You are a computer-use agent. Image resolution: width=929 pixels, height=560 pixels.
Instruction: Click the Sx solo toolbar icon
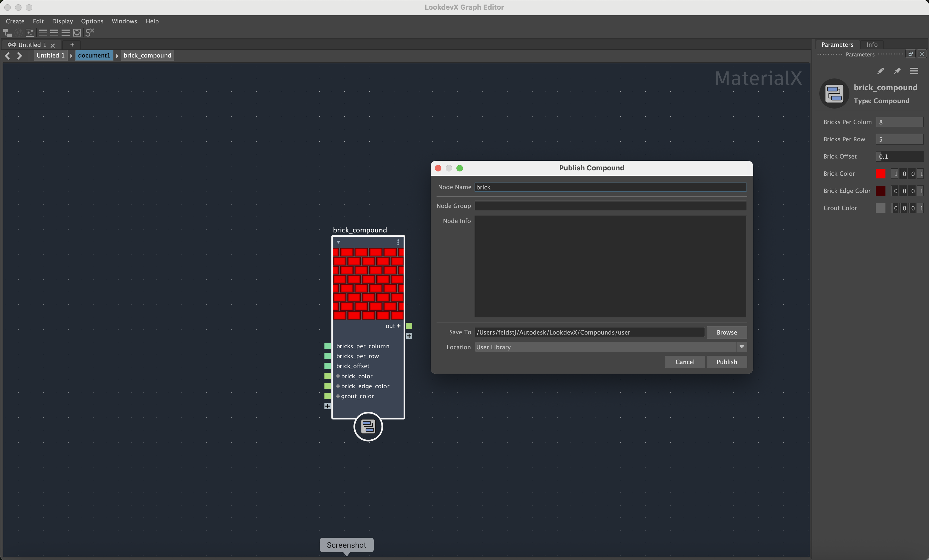[x=89, y=33]
